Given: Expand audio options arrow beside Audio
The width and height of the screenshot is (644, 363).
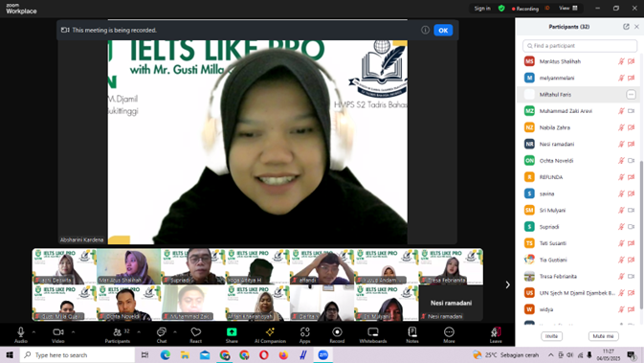Looking at the screenshot, I should tap(33, 331).
